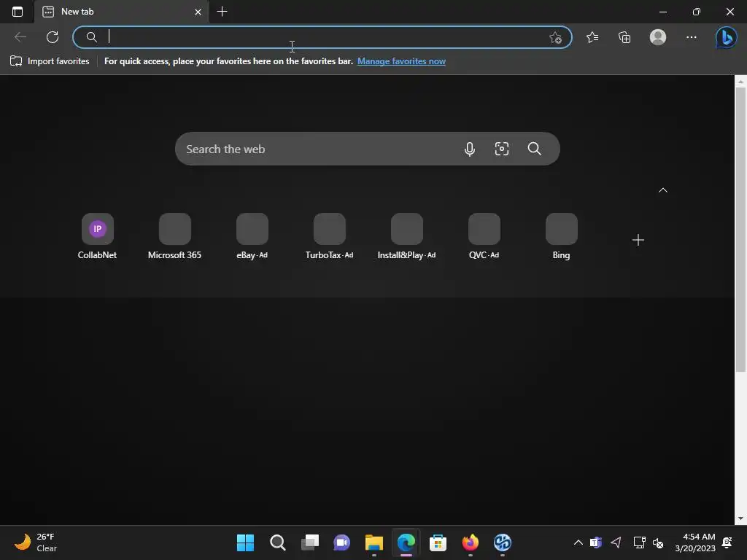Open the clock showing 4:54 AM

coord(695,542)
